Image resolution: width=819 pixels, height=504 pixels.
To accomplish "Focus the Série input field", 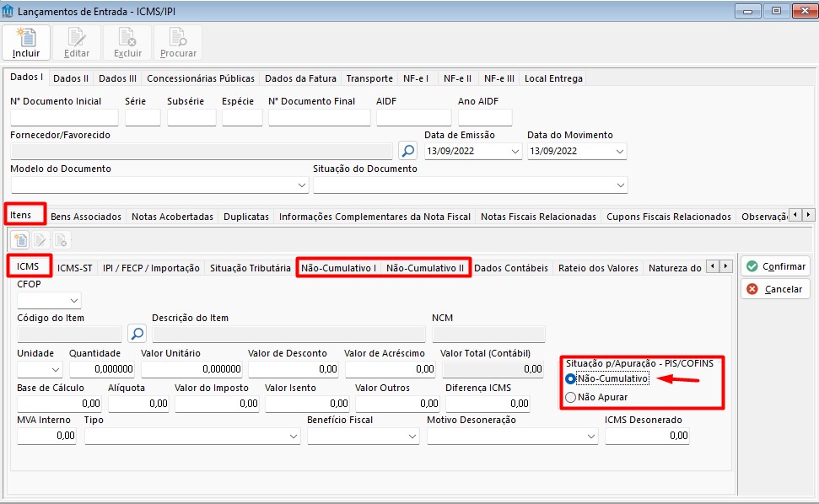I will click(143, 117).
